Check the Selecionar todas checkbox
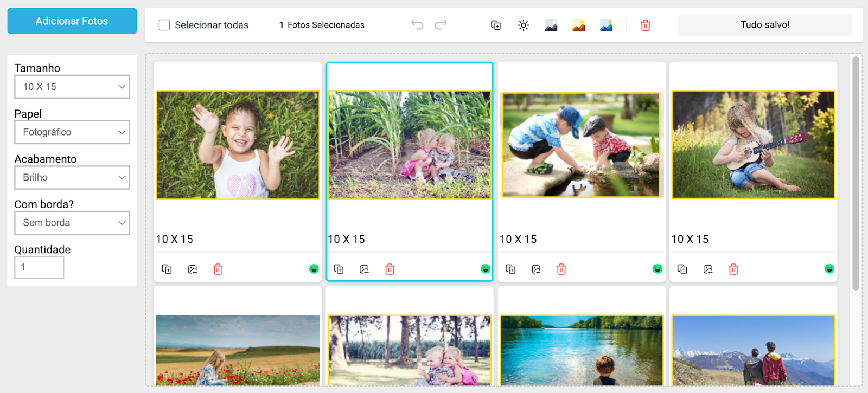Viewport: 868px width, 393px height. pyautogui.click(x=164, y=25)
